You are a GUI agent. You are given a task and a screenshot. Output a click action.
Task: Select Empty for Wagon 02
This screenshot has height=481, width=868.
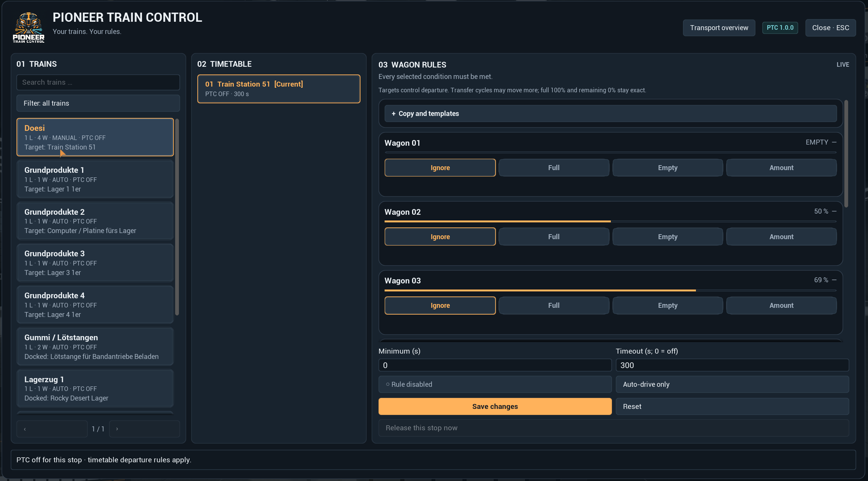668,237
